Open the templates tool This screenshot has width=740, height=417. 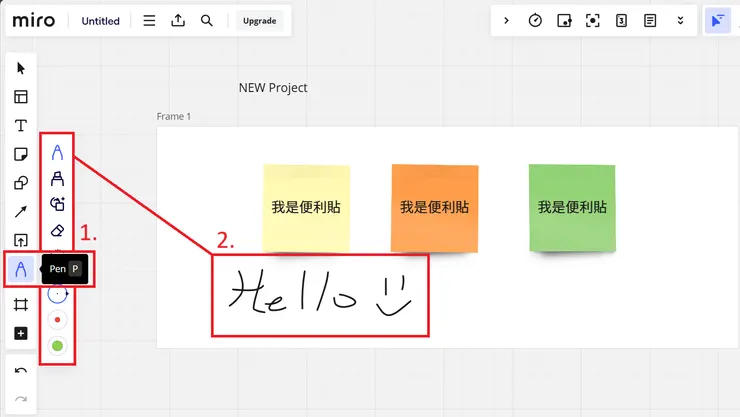21,97
